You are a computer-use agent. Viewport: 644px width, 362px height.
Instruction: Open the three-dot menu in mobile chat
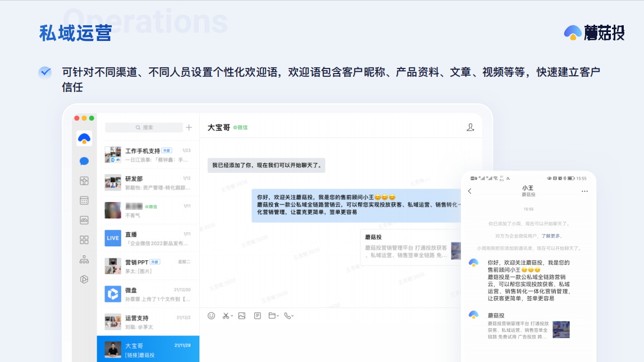(x=584, y=191)
